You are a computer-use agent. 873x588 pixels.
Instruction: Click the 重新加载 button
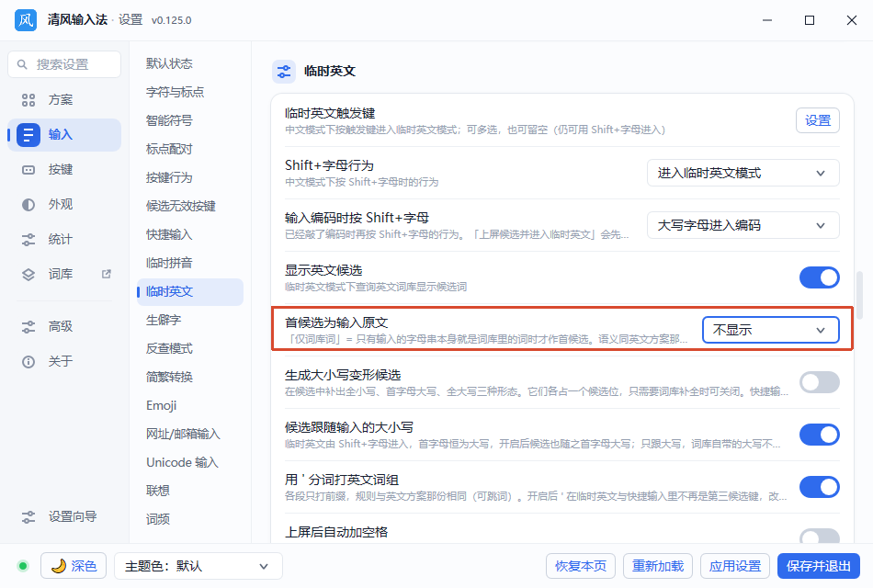tap(658, 566)
